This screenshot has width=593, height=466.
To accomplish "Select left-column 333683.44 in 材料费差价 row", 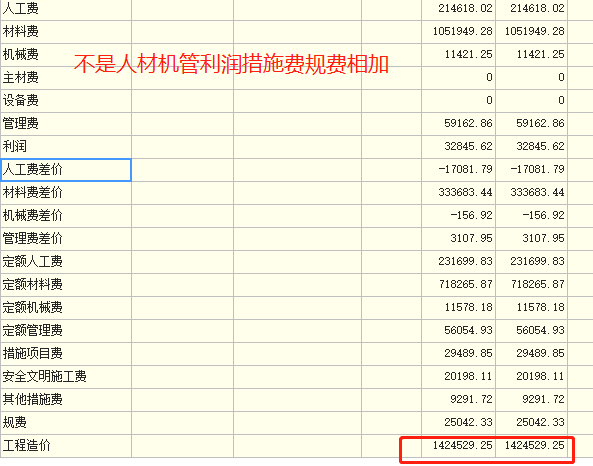I will click(x=466, y=193).
